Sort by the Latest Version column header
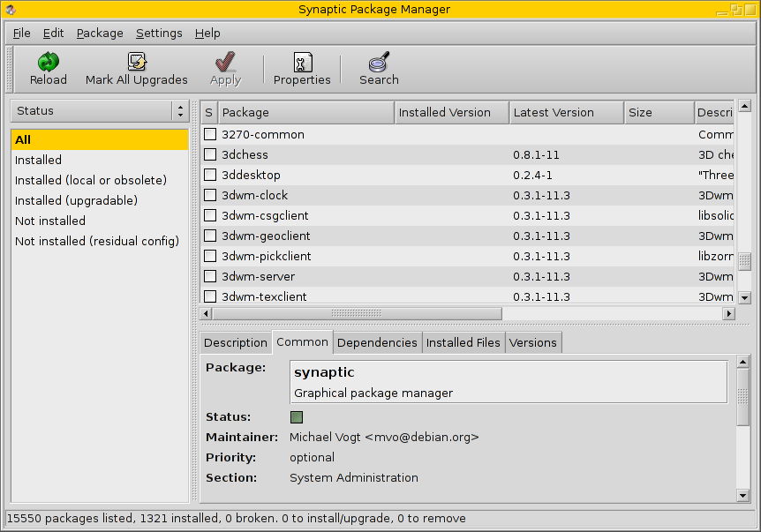 coord(566,113)
